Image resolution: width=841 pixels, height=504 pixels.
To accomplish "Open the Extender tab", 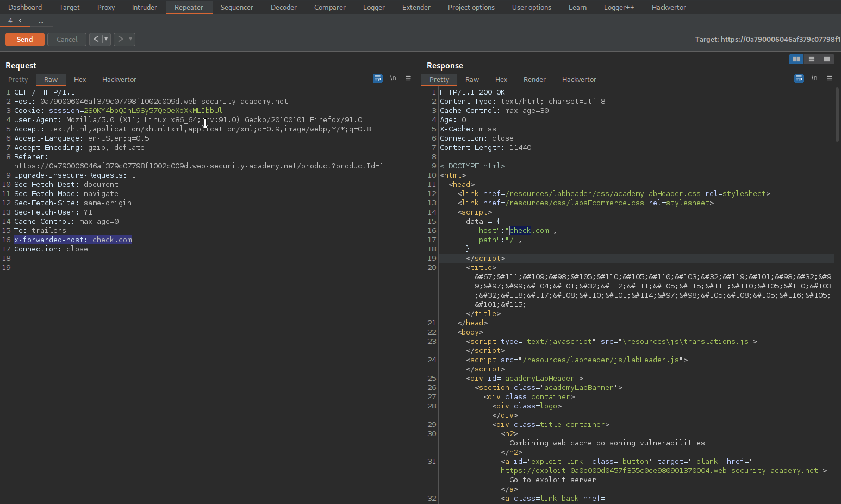I will point(416,8).
